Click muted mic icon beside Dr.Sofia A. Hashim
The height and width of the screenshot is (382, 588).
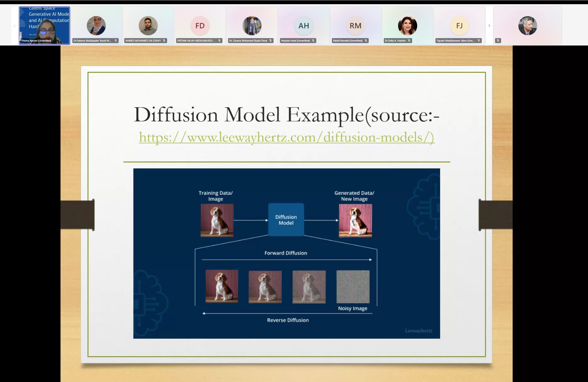[x=409, y=40]
